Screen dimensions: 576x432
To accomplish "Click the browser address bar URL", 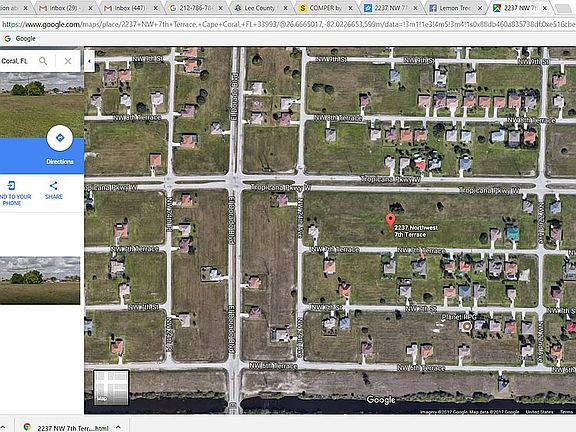I will [x=288, y=25].
